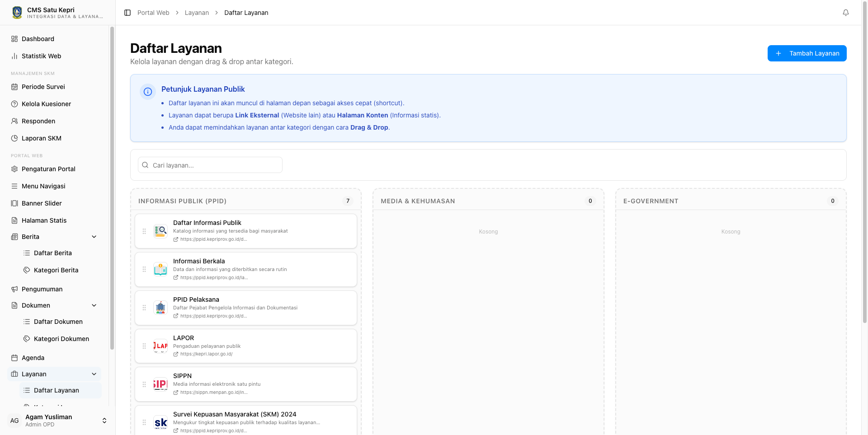Click external link icon under Informasi Berkala
Viewport: 868px width, 435px height.
[x=176, y=278]
